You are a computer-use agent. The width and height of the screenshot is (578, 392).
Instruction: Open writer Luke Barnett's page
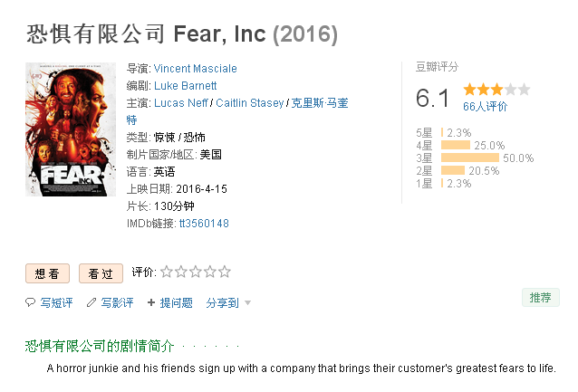pos(185,85)
